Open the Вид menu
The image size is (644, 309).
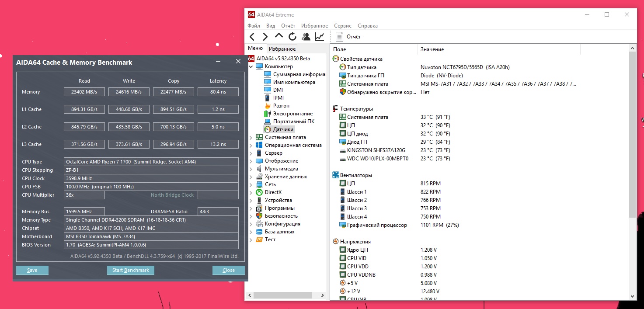[271, 26]
